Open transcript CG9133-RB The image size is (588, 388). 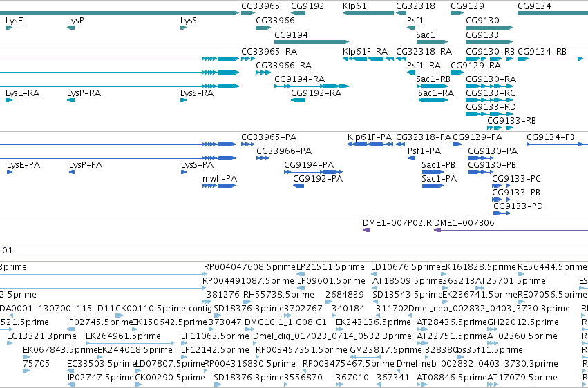pos(511,121)
